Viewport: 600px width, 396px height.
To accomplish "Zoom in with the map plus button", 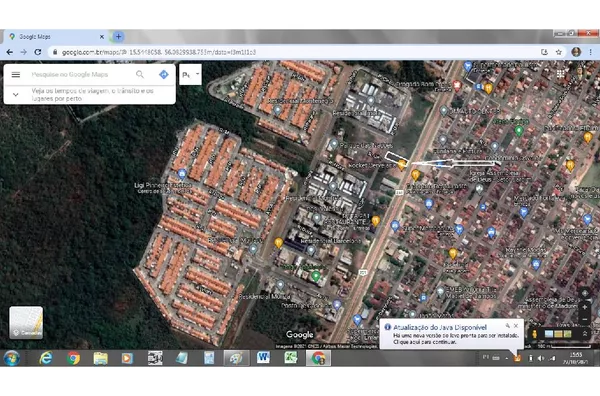I will [x=585, y=307].
